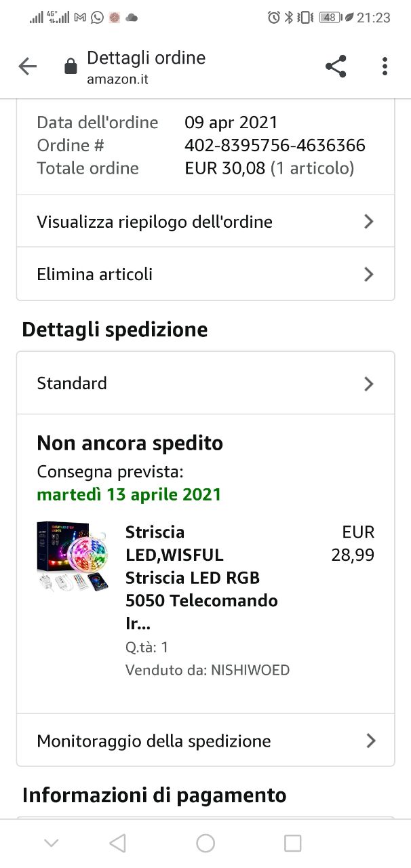Viewport: 411px width, 868px height.
Task: Expand the Visualizza riepilogo dell'ordine chevron
Action: (368, 221)
